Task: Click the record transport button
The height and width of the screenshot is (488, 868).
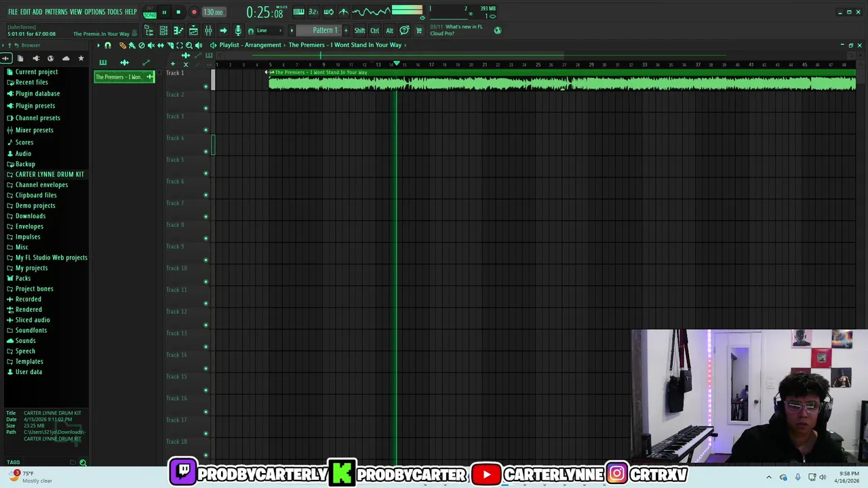Action: tap(194, 12)
